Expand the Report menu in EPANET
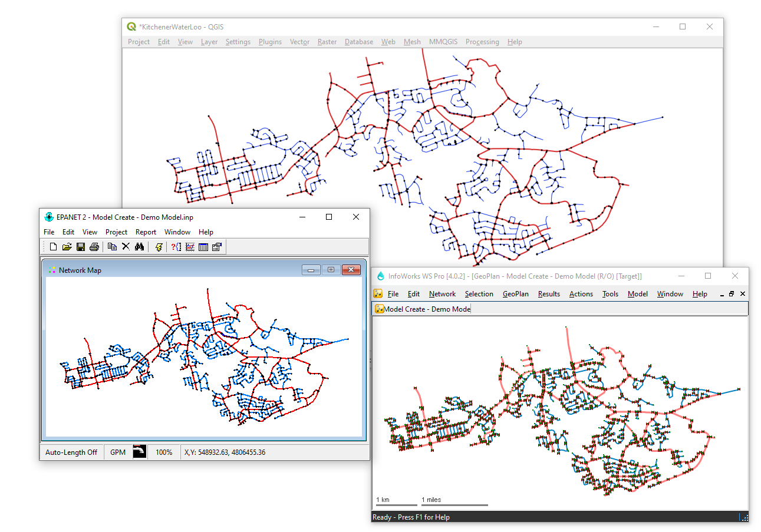This screenshot has width=761, height=532. 146,232
